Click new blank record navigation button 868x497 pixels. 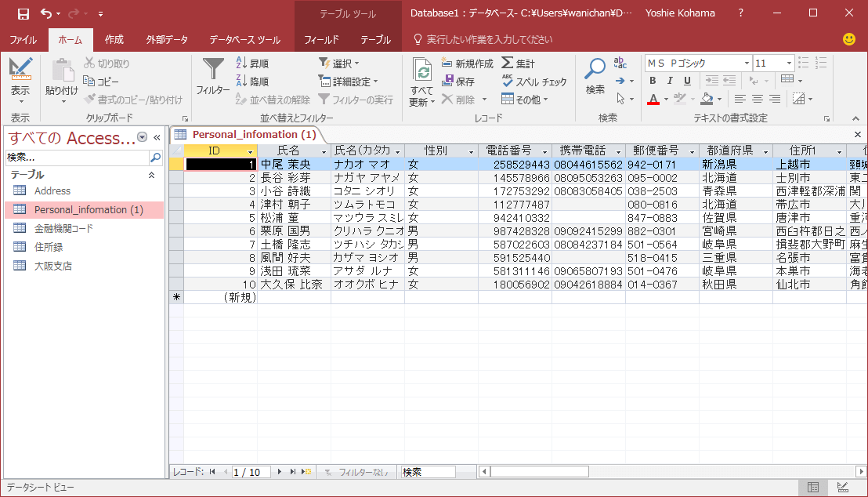click(x=306, y=472)
